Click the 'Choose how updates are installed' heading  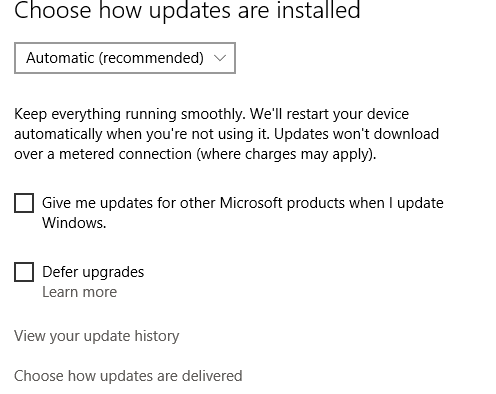pyautogui.click(x=187, y=10)
